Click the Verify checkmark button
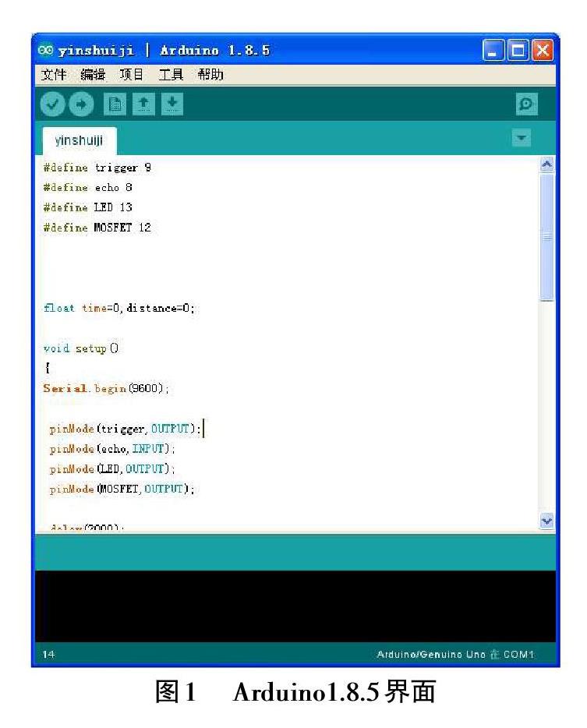This screenshot has width=587, height=728. point(52,104)
